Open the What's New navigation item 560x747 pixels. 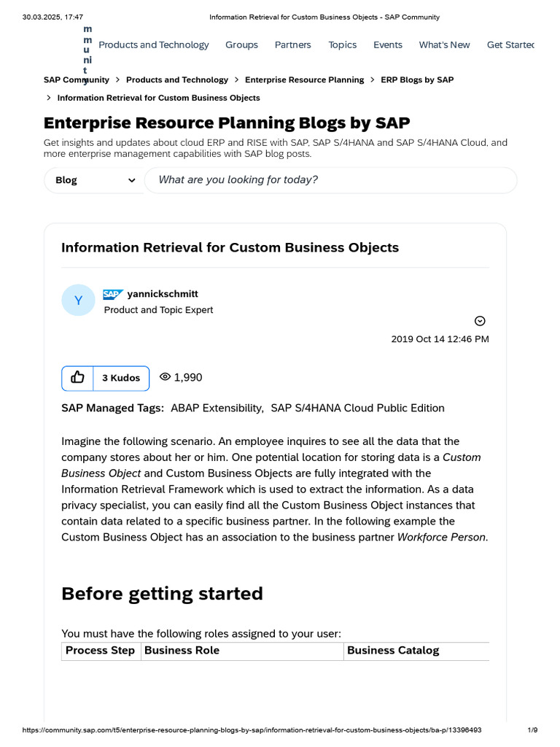click(444, 45)
